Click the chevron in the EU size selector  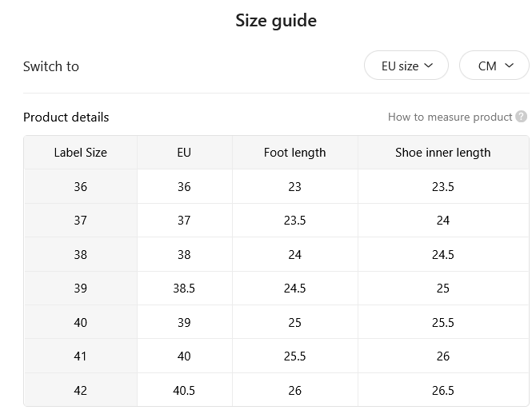[x=429, y=65]
